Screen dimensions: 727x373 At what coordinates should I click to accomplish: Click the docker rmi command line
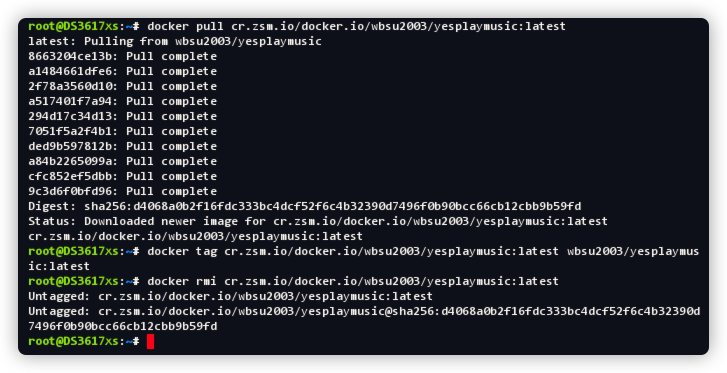(x=293, y=281)
